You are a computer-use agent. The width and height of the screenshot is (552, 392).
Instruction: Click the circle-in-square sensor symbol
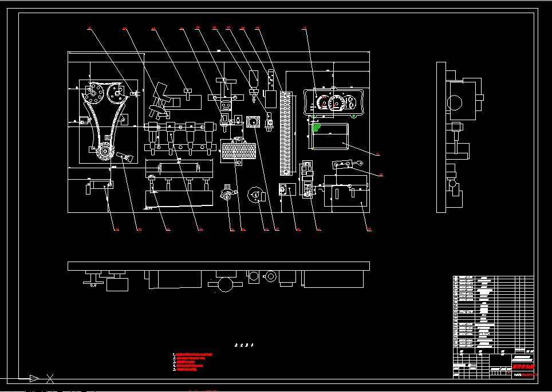253,122
